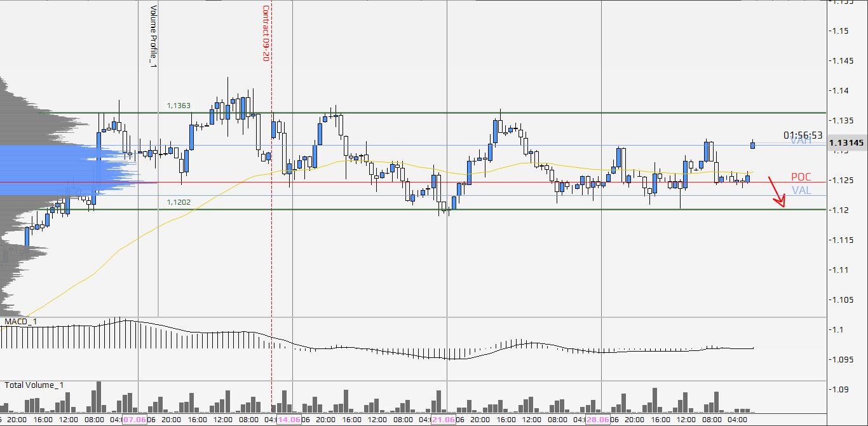Click the last blue candle on chart
This screenshot has width=868, height=426.
(753, 145)
